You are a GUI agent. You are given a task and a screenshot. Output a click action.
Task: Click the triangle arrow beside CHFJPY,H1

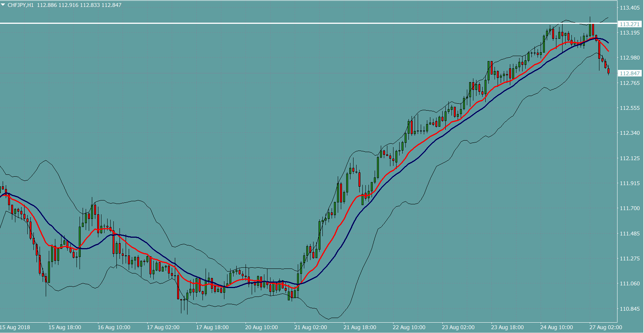tap(3, 5)
